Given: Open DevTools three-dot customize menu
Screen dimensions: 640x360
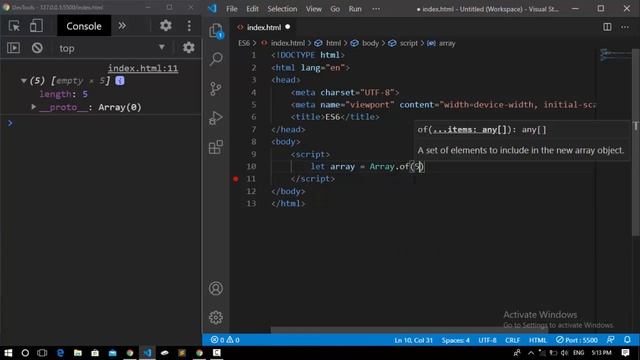Looking at the screenshot, I should pos(189,26).
